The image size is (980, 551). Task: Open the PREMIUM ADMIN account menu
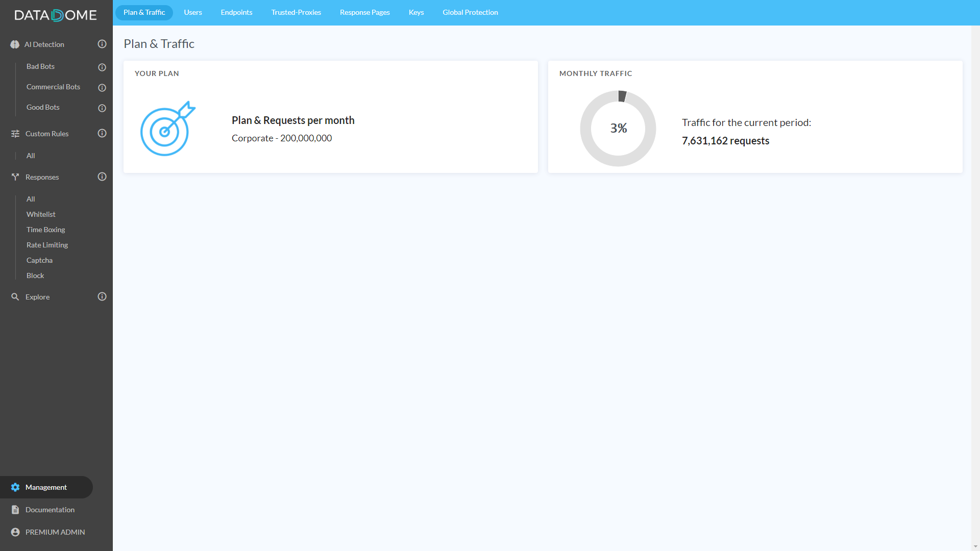(x=55, y=532)
